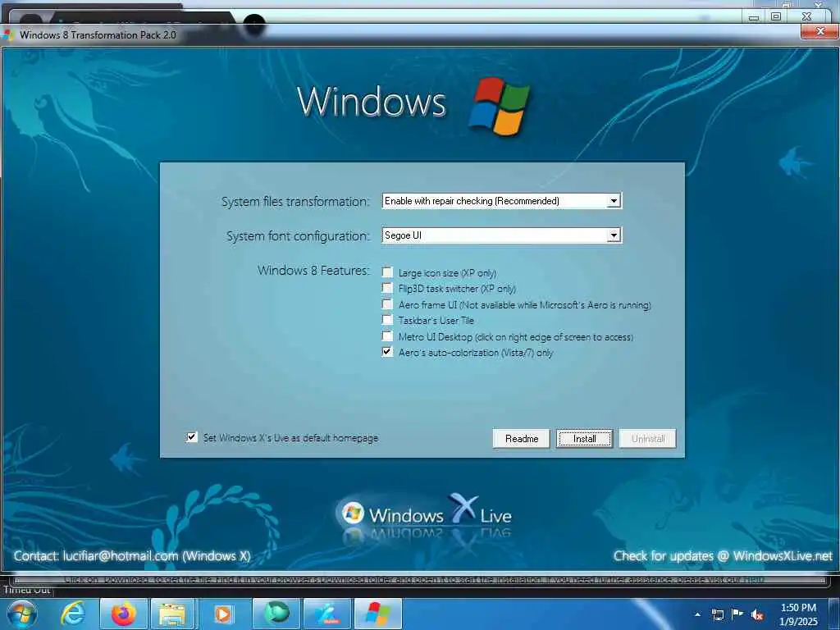The height and width of the screenshot is (630, 840).
Task: Click the 'System files transformation:' label
Action: click(x=295, y=202)
